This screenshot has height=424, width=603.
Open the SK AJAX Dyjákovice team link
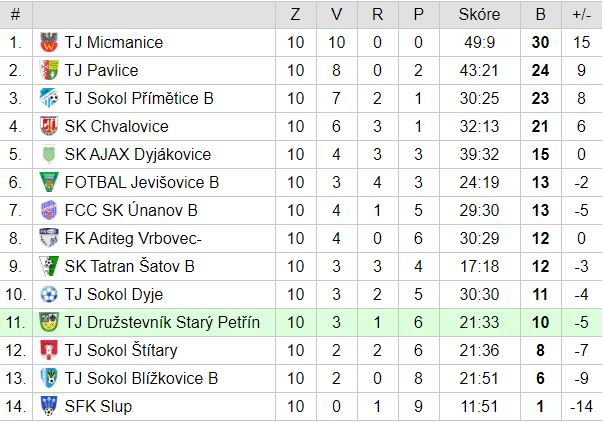click(138, 155)
